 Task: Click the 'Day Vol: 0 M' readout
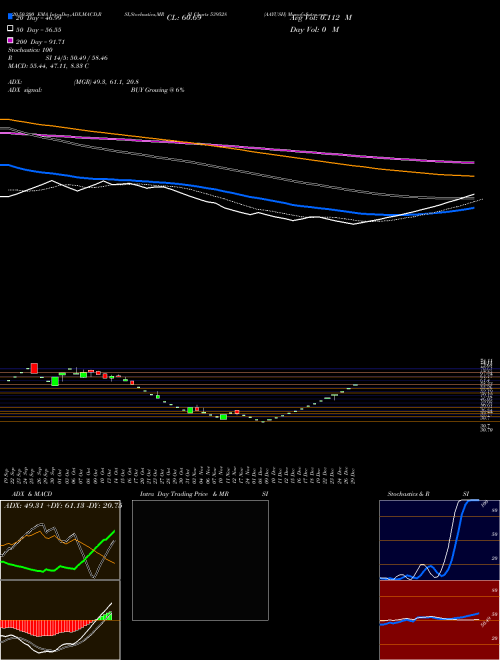314,29
